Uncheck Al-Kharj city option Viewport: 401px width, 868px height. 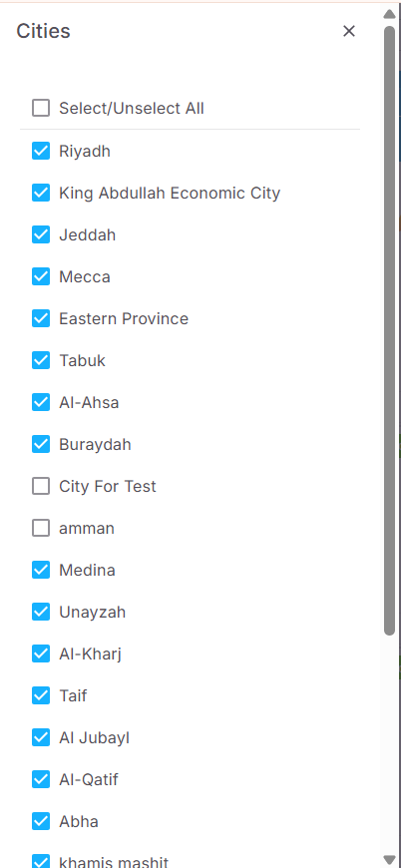41,653
